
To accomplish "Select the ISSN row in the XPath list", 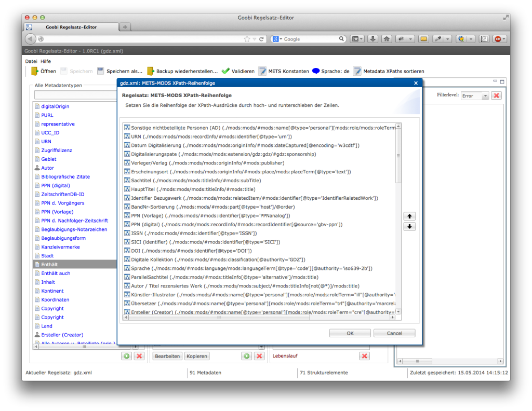I will [x=259, y=233].
